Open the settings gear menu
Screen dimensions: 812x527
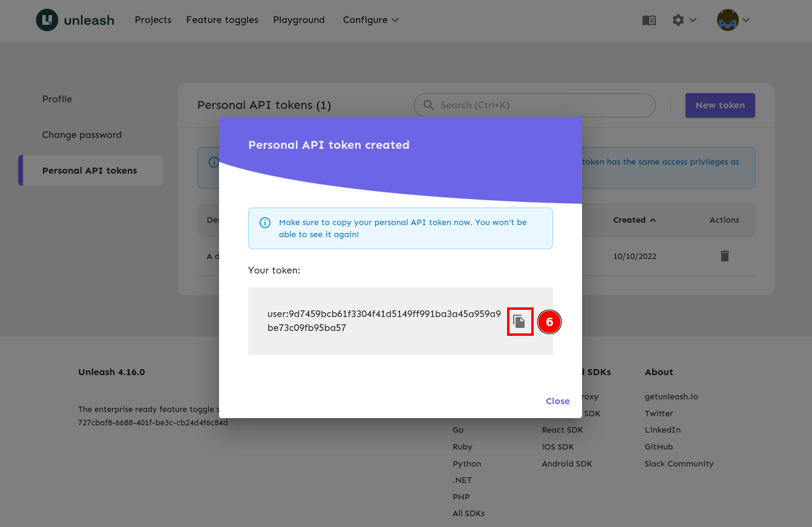[678, 20]
